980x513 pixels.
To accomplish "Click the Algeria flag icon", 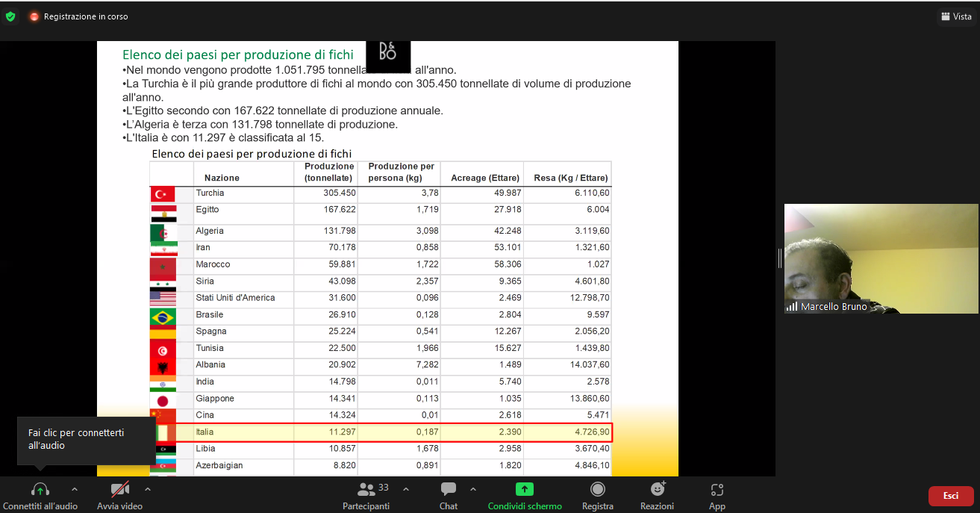I will click(x=163, y=232).
